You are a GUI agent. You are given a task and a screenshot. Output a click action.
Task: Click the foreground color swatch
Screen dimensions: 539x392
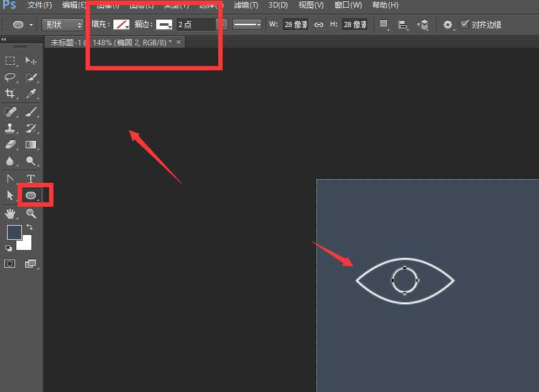(x=14, y=232)
